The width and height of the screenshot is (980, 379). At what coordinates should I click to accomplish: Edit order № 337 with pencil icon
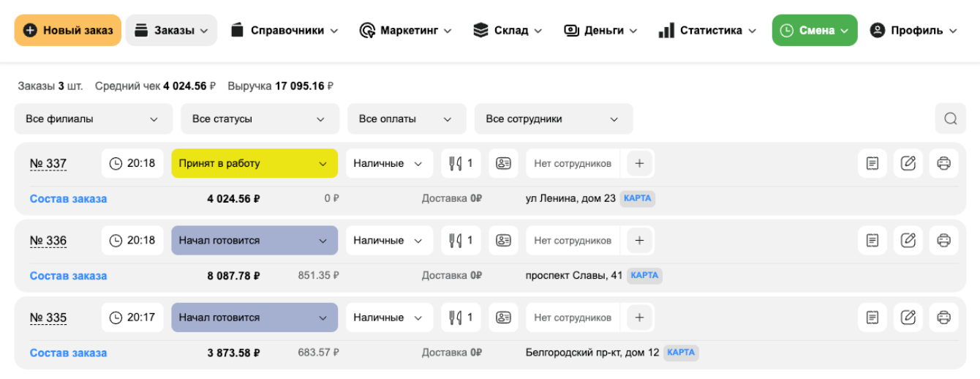click(x=908, y=164)
